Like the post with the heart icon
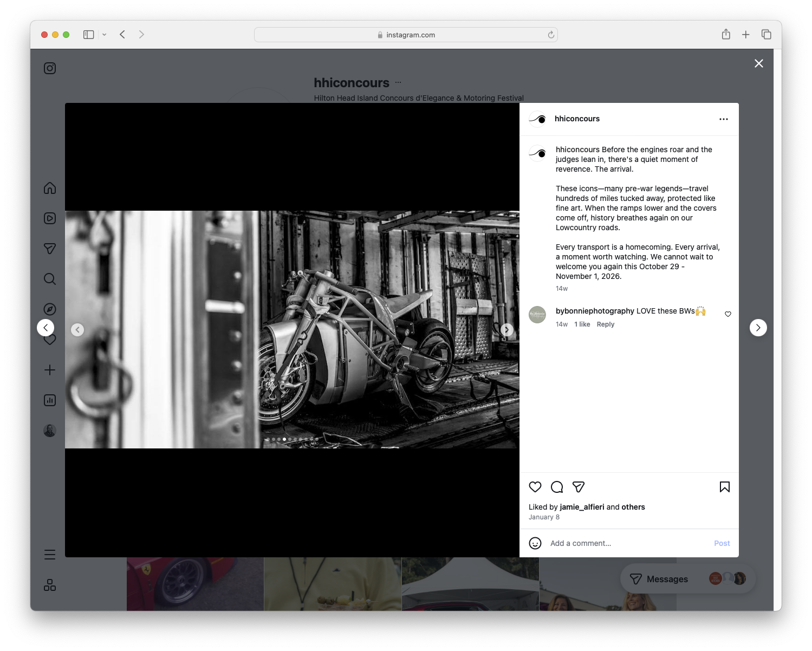 click(535, 487)
